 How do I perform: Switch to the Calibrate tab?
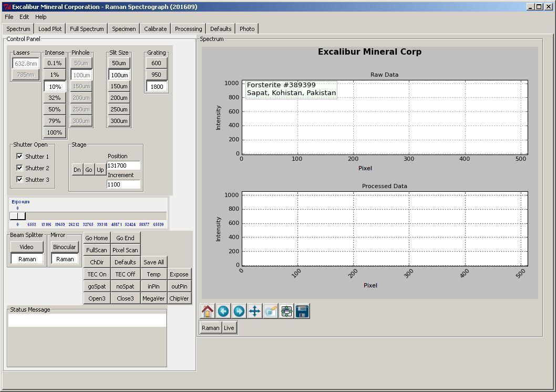tap(156, 29)
